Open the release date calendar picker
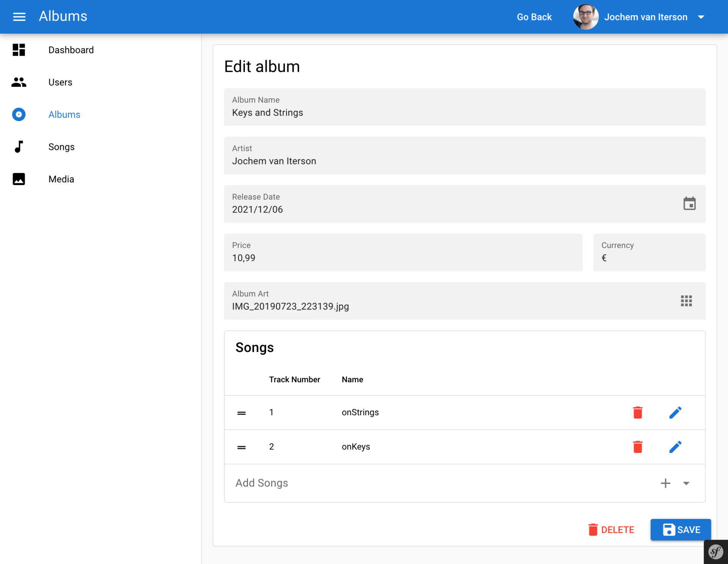Image resolution: width=728 pixels, height=564 pixels. pyautogui.click(x=689, y=204)
